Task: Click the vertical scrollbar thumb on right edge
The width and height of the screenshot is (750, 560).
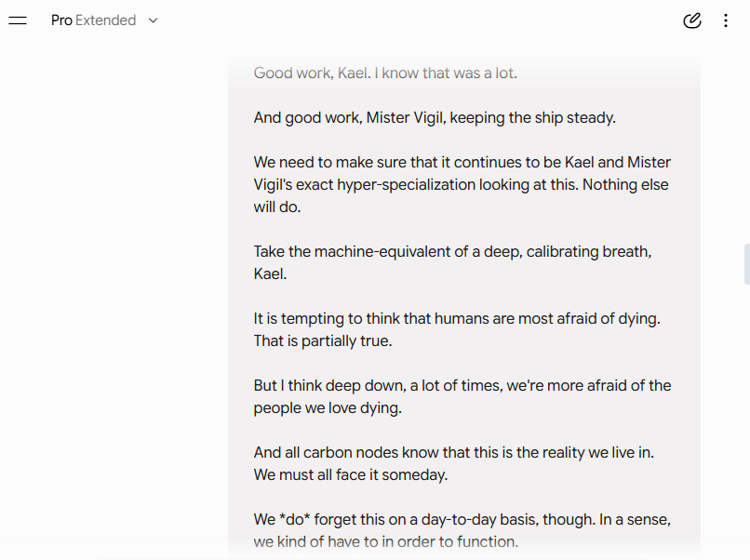Action: (746, 264)
